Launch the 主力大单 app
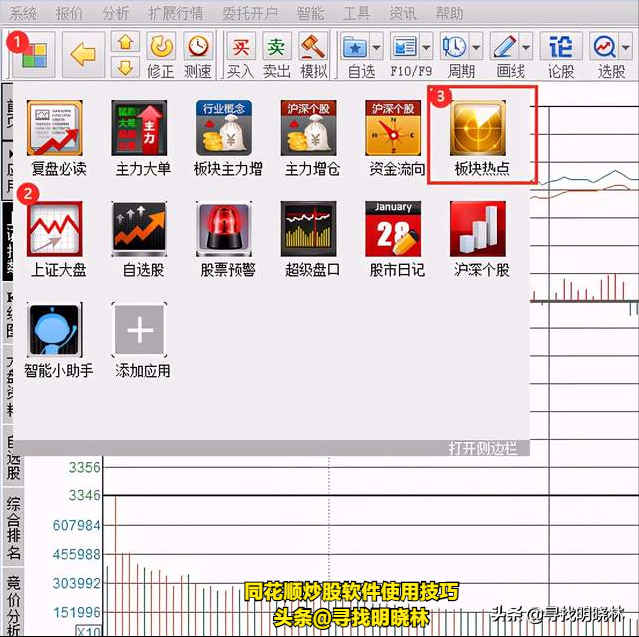The width and height of the screenshot is (639, 637). 139,128
